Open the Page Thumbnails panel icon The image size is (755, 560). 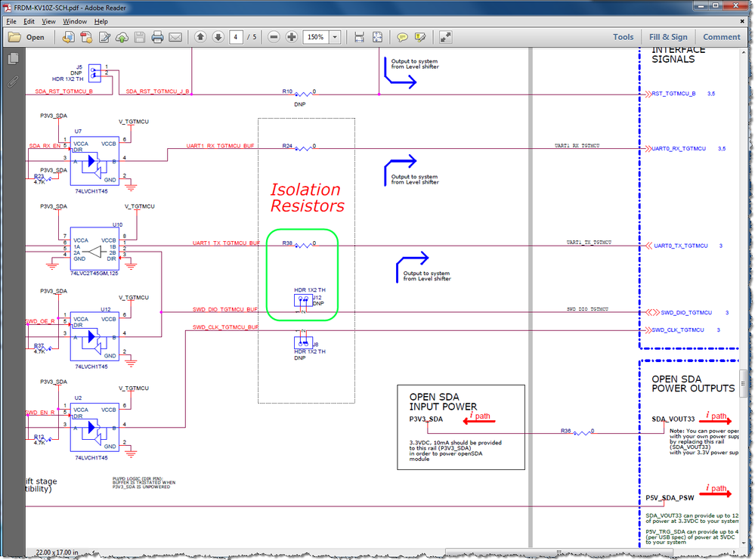(11, 58)
